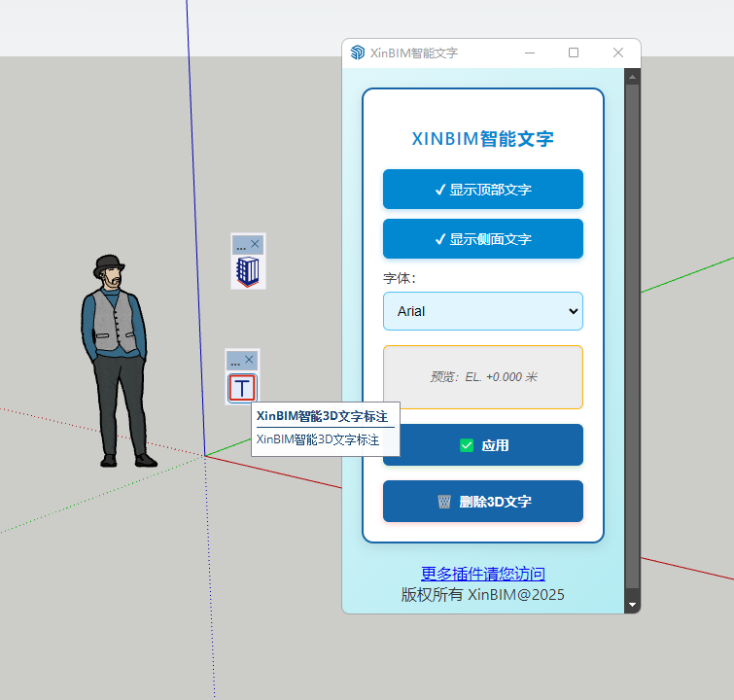Viewport: 734px width, 700px height.
Task: Click the grip dots on the building toolbar
Action: click(240, 245)
